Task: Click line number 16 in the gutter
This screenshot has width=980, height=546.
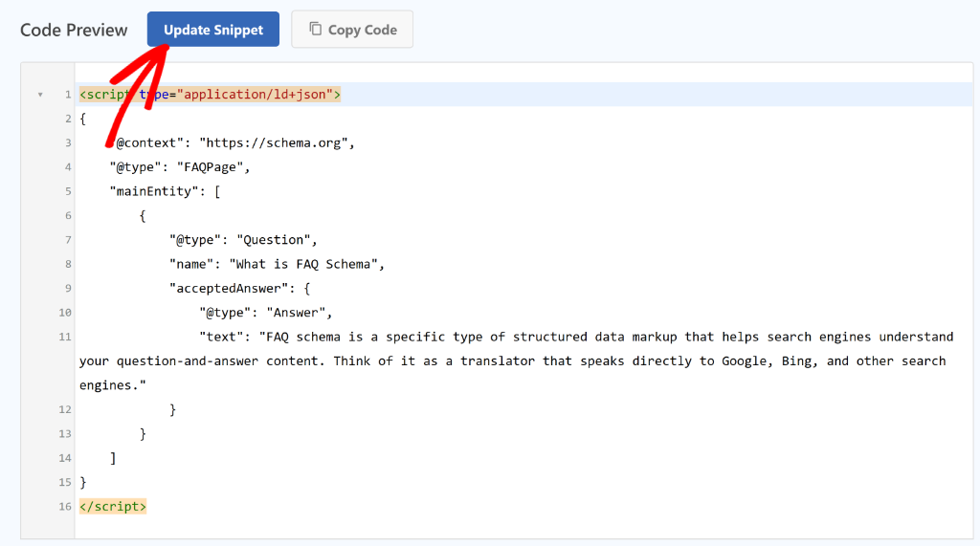Action: click(65, 507)
